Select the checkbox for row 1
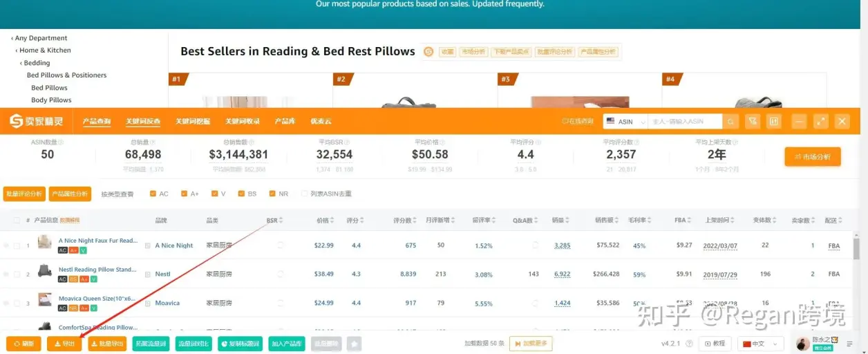Screen dimensions: 868x354 (x=17, y=245)
